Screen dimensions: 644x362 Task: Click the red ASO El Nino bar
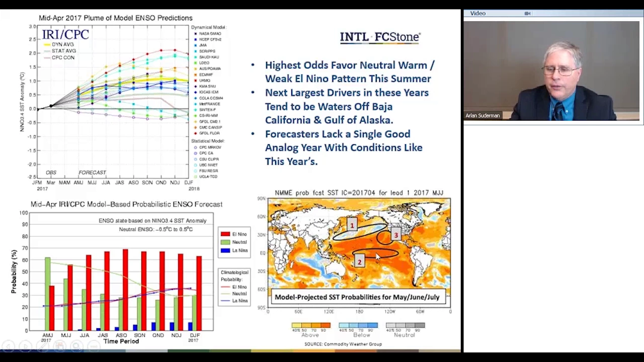click(x=125, y=290)
